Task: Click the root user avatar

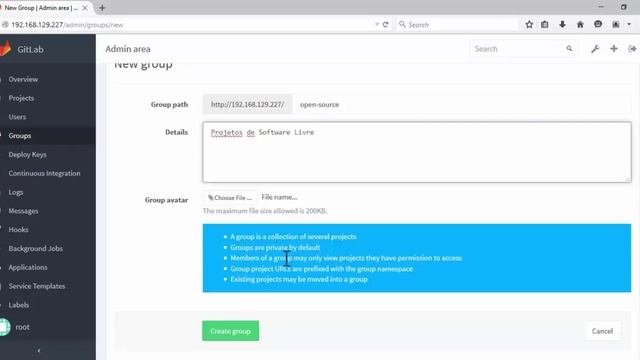Action: (4, 327)
